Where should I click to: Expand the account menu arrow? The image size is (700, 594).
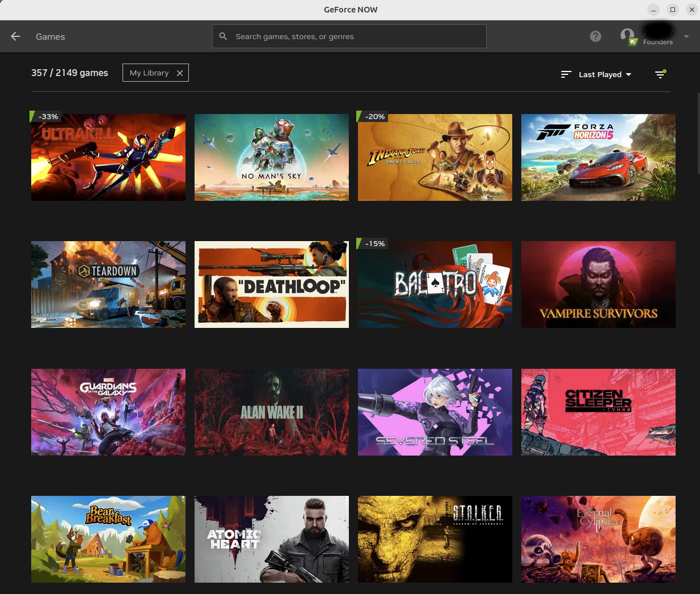pos(686,36)
